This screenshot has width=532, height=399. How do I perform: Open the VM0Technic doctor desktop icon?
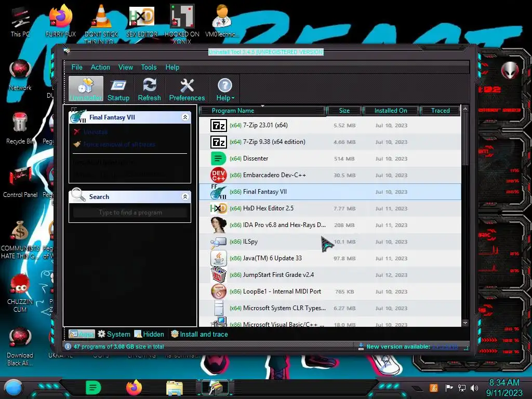[x=222, y=21]
